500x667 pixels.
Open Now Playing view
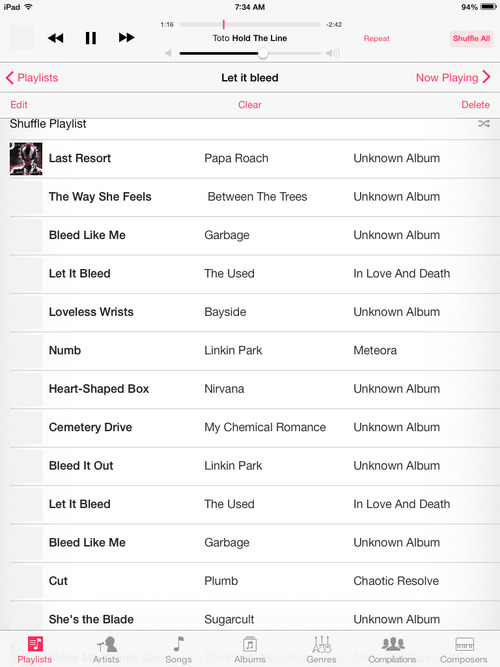pyautogui.click(x=453, y=78)
